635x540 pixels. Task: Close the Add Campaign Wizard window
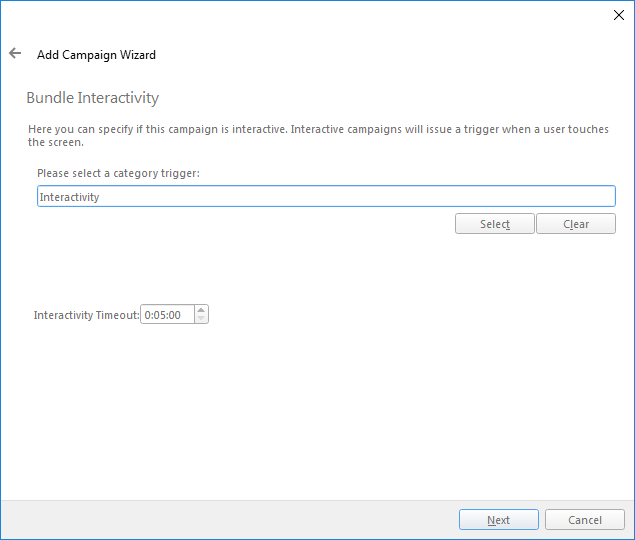(x=618, y=15)
